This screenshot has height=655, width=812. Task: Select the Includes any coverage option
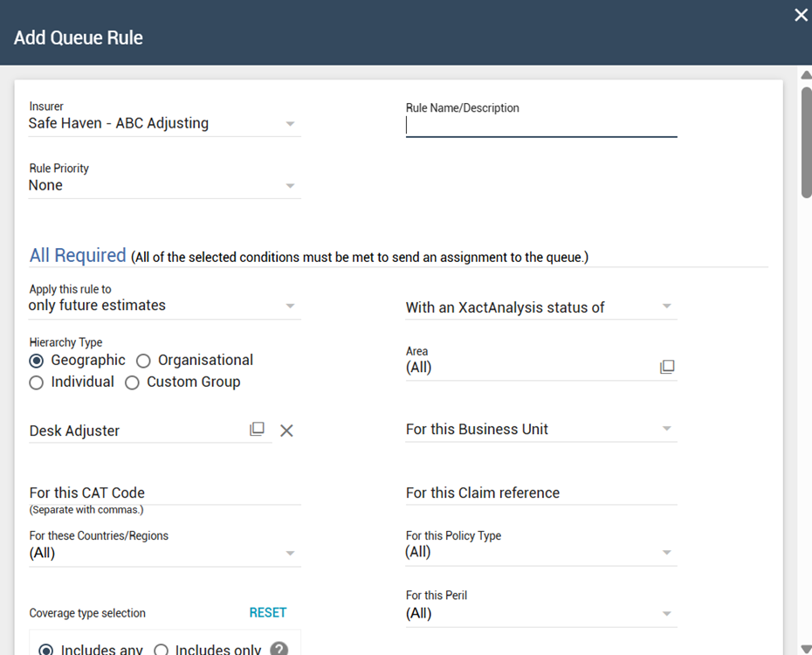45,650
